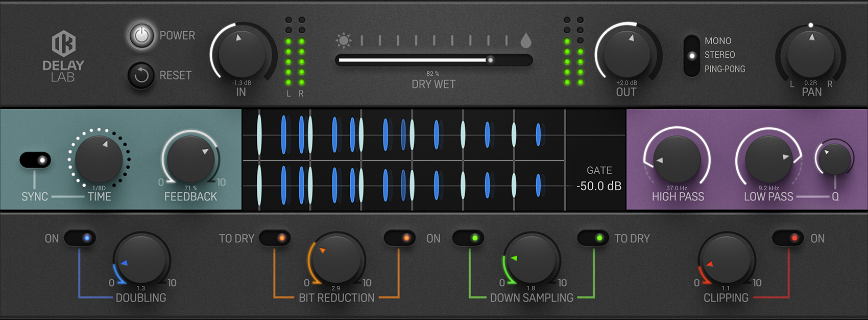Toggle the Sync switch
Viewport: 868px width, 320px height.
coord(35,160)
